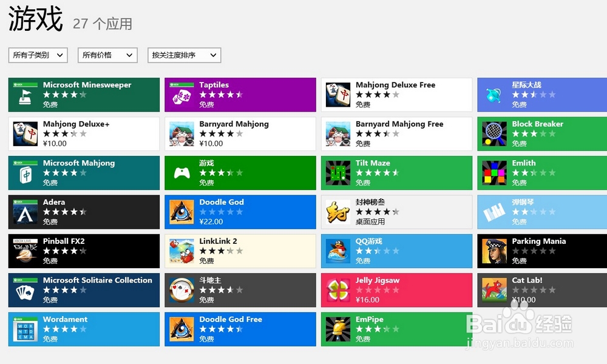This screenshot has width=607, height=364.
Task: Click the star rating of LinkLink 2
Action: coord(221,251)
